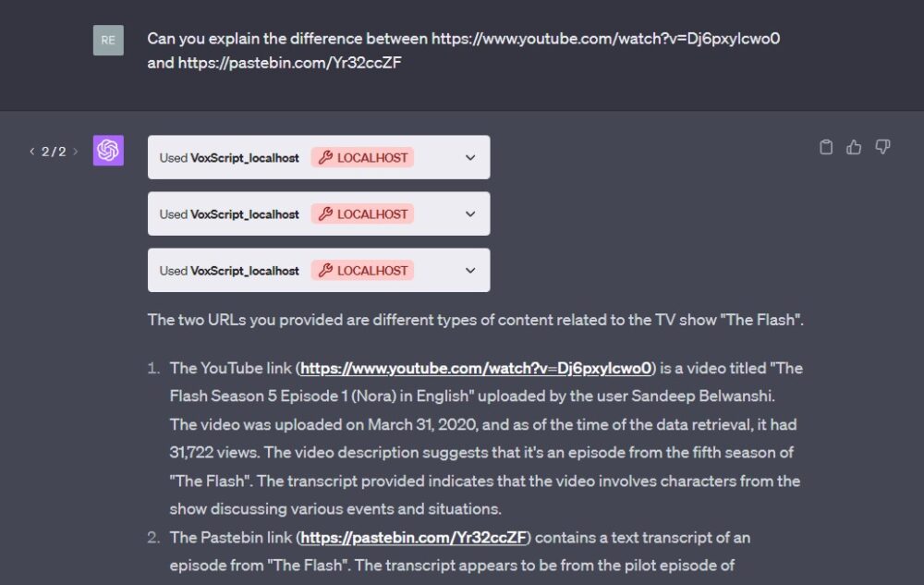
Task: Click the thumbs down icon
Action: (882, 147)
